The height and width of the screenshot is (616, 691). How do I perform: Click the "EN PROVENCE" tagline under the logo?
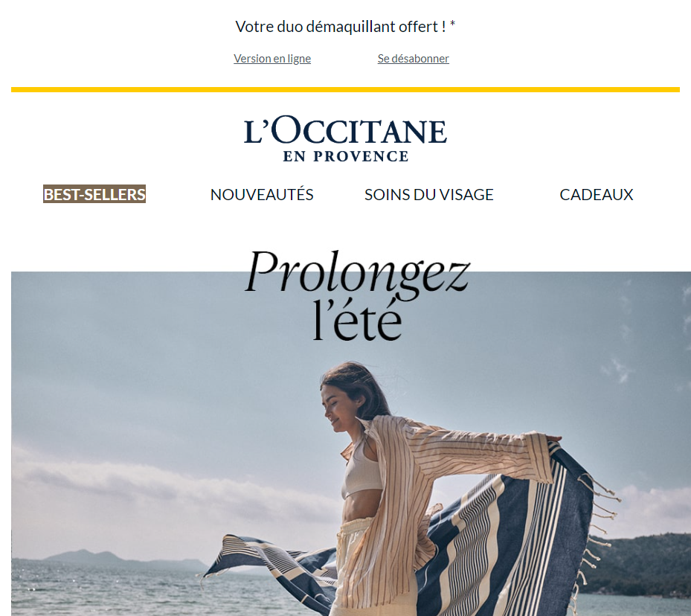coord(345,156)
